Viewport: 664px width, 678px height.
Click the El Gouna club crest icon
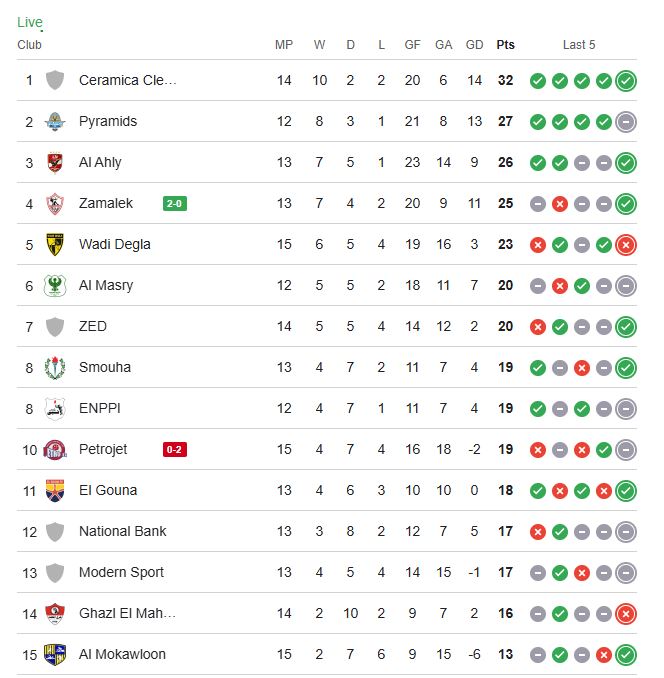pyautogui.click(x=55, y=491)
